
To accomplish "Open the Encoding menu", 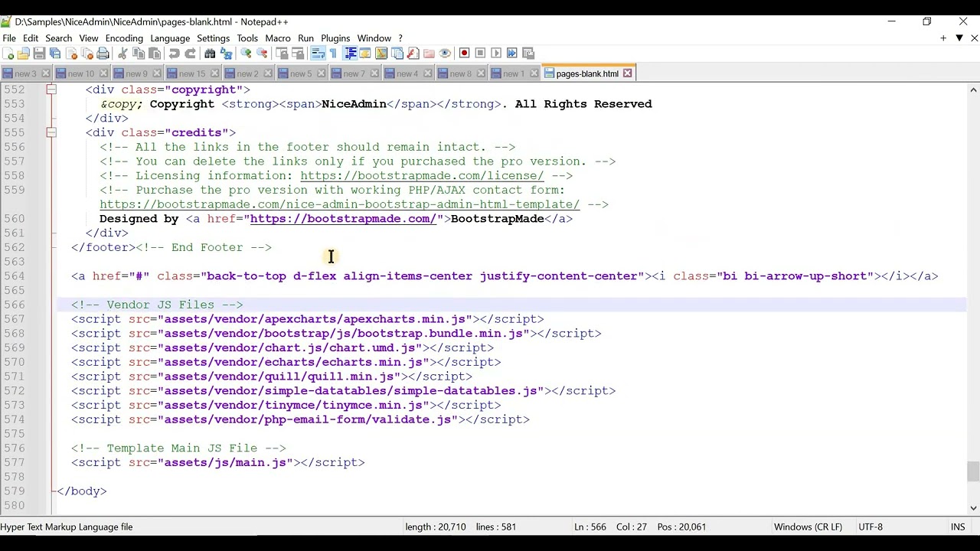I will 124,38.
